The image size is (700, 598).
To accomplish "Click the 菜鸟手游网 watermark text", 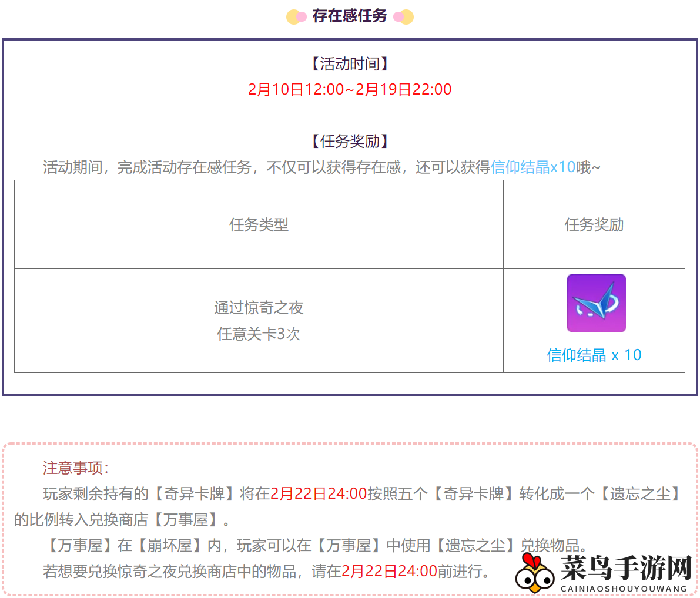I will point(626,567).
